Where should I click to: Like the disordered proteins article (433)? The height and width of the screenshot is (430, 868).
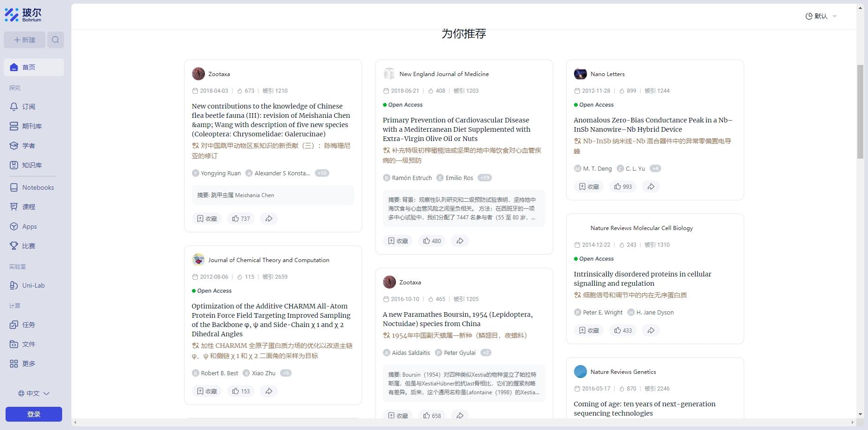[623, 330]
